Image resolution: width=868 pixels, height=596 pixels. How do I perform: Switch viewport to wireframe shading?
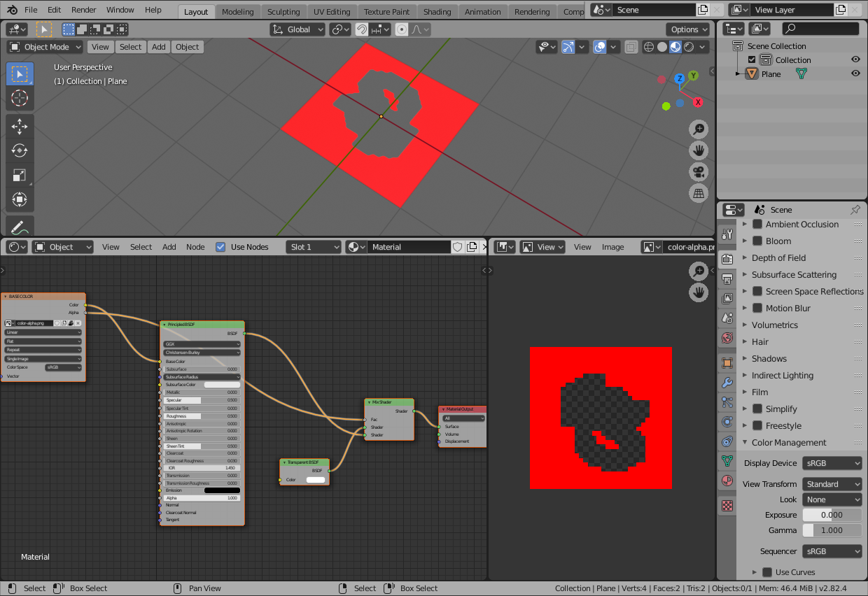tap(649, 47)
